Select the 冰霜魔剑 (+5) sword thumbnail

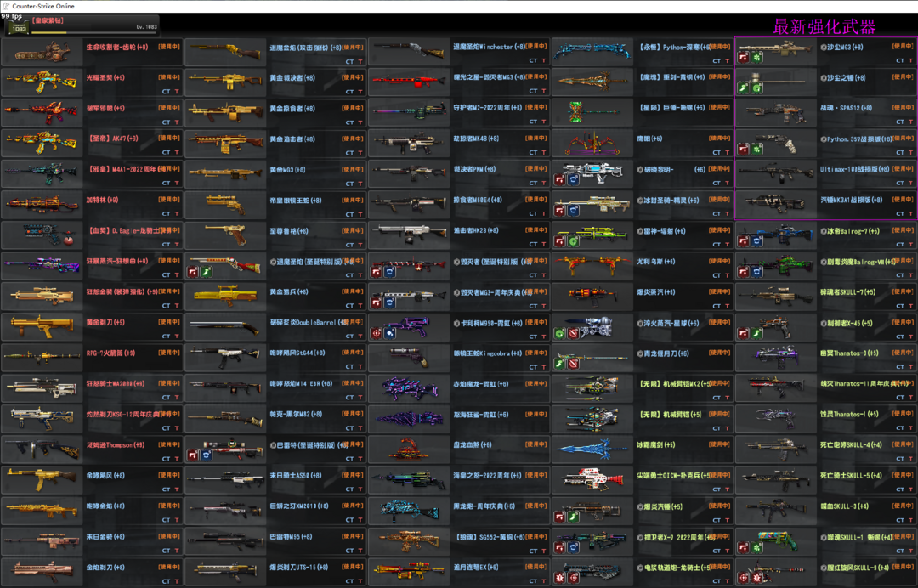(x=592, y=449)
